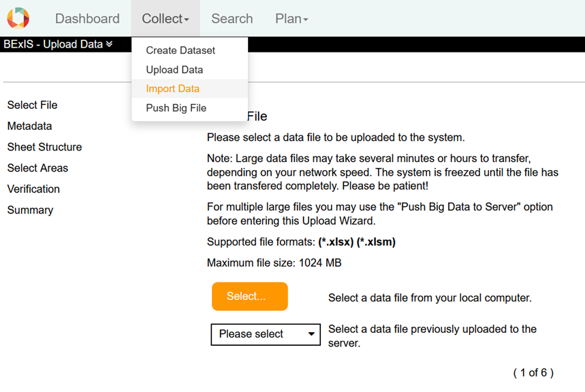Collapse the Collect dropdown menu
The height and width of the screenshot is (392, 585).
(165, 18)
